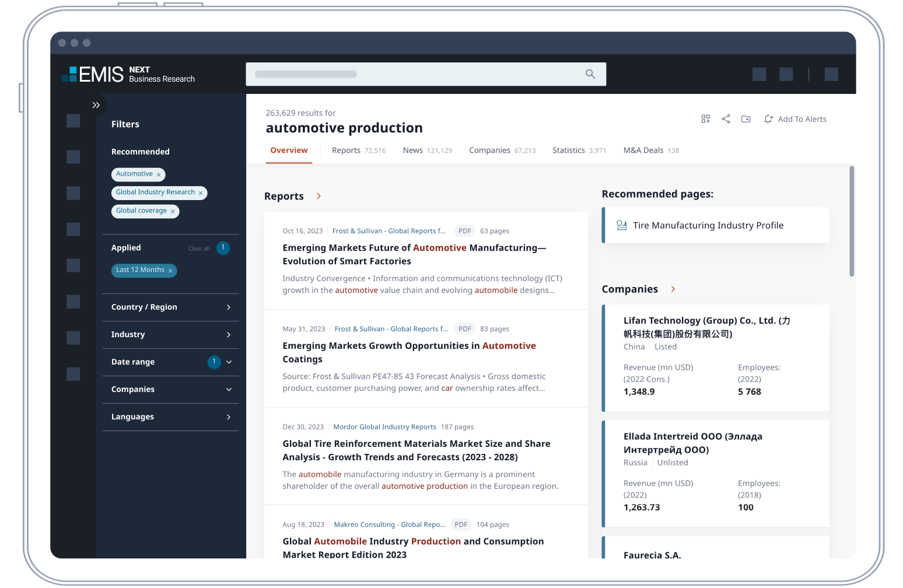
Task: Click Clear all applied filters
Action: pyautogui.click(x=198, y=248)
